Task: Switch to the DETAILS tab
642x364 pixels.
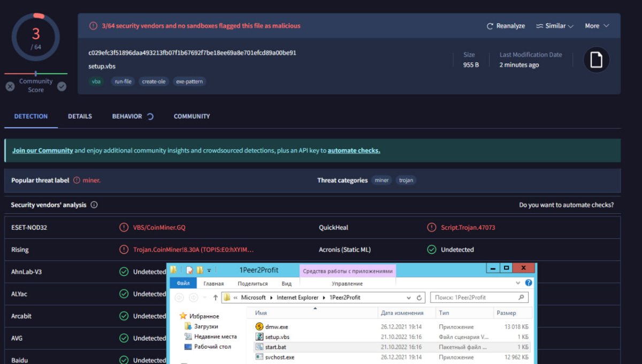Action: (80, 117)
